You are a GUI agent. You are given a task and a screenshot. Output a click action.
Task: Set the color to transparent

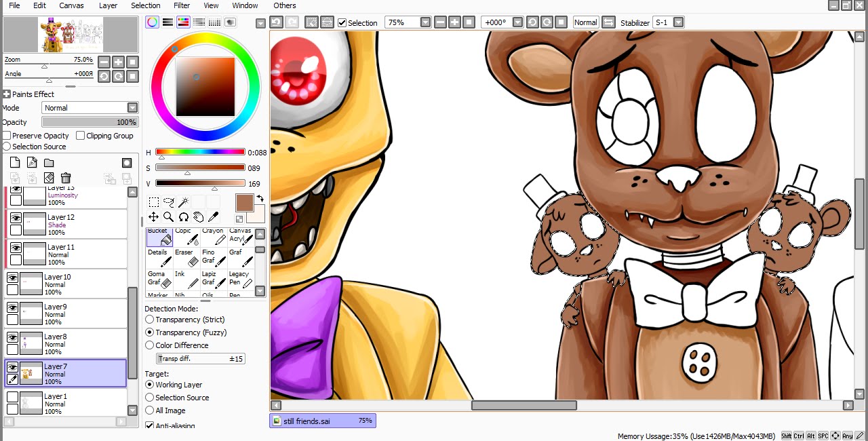tap(239, 219)
